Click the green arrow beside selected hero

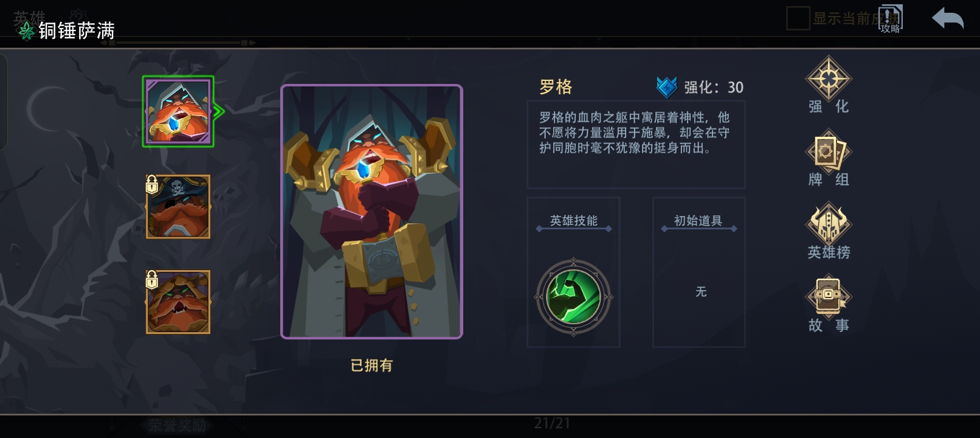pos(219,111)
